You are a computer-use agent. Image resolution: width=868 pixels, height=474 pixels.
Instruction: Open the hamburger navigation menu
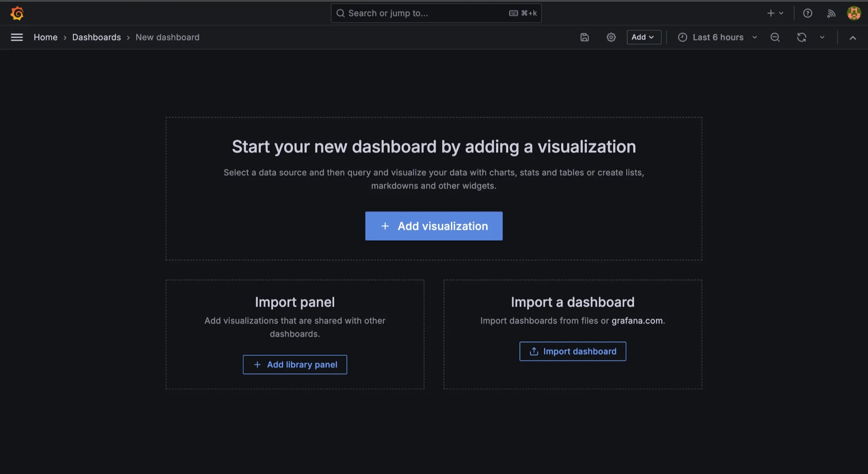(17, 37)
